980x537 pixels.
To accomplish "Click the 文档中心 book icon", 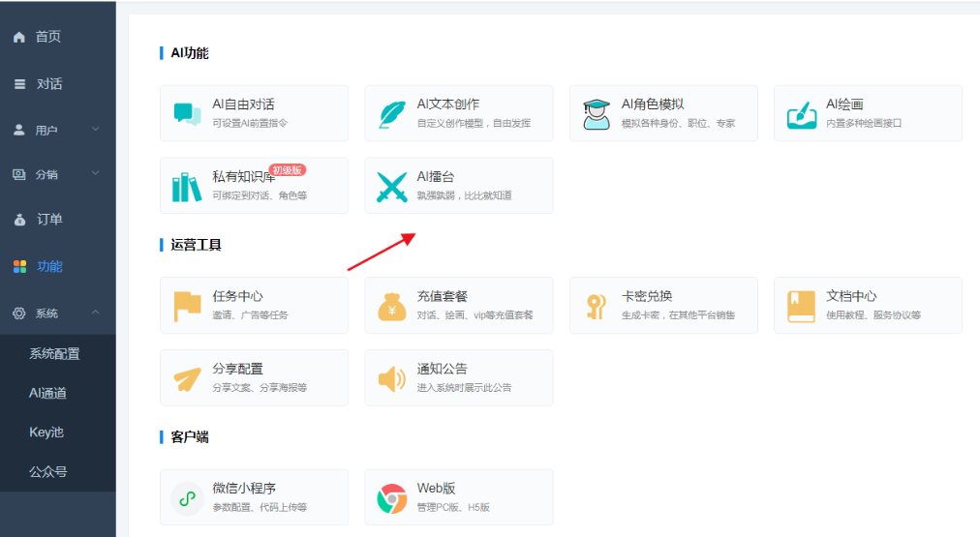I will click(801, 307).
